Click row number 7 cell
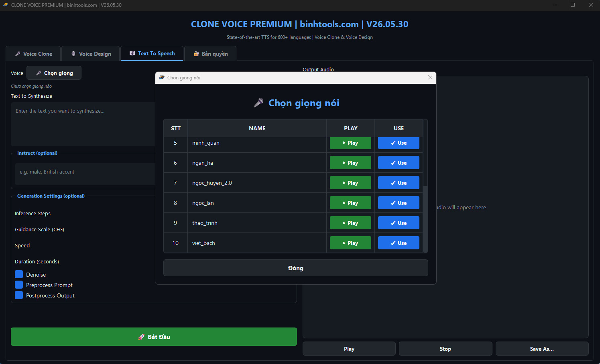This screenshot has height=364, width=600. 175,183
